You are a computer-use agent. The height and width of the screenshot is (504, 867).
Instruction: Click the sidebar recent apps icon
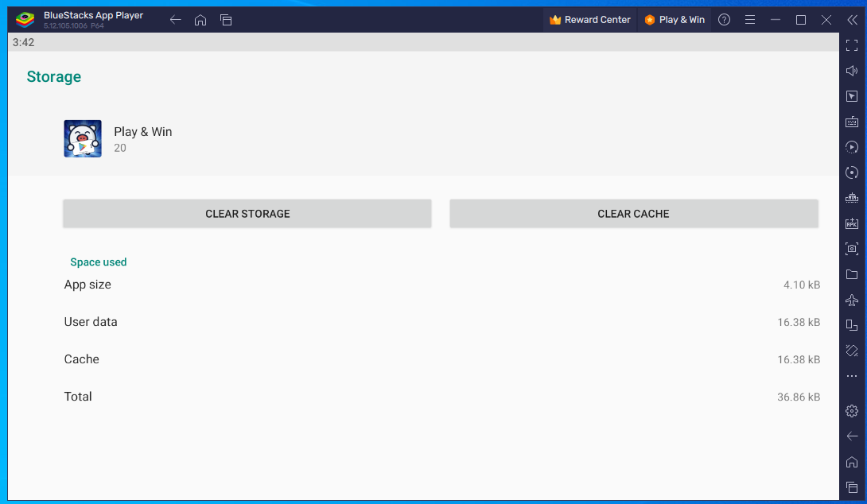click(852, 487)
